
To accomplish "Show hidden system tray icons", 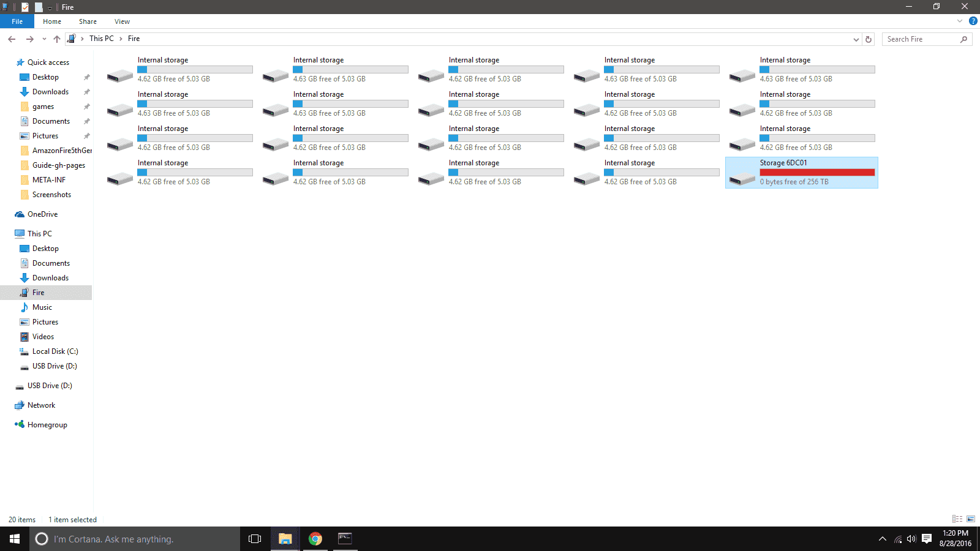I will coord(883,539).
